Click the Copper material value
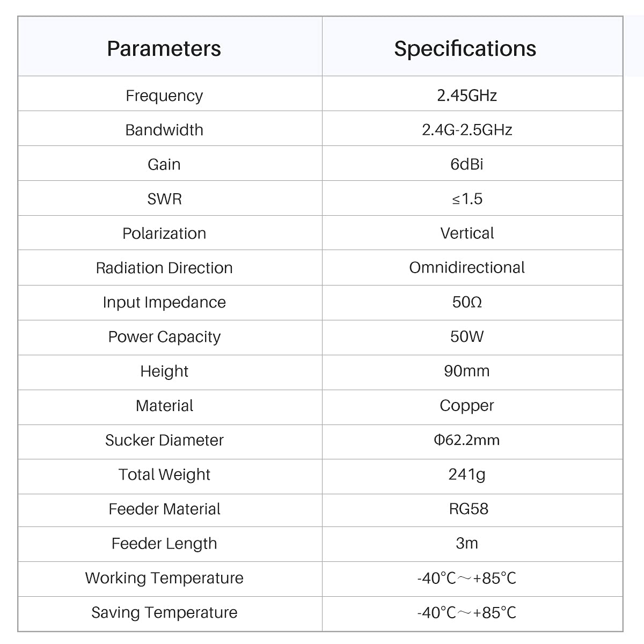The width and height of the screenshot is (644, 644). (467, 406)
